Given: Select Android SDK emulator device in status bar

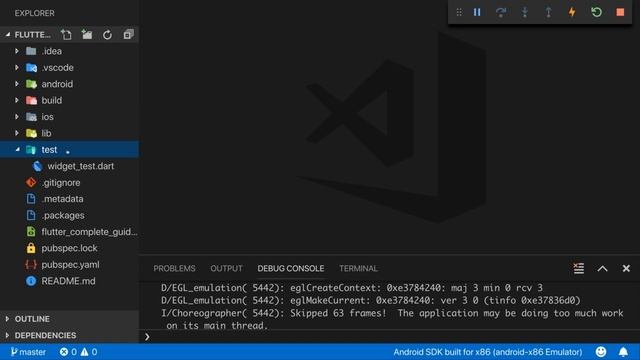Looking at the screenshot, I should 488,352.
